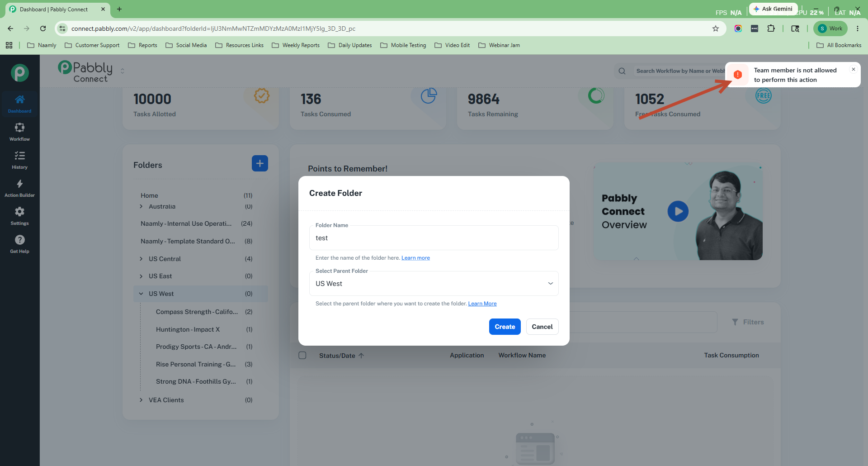This screenshot has height=466, width=868.
Task: Collapse the US West folder
Action: click(x=141, y=294)
